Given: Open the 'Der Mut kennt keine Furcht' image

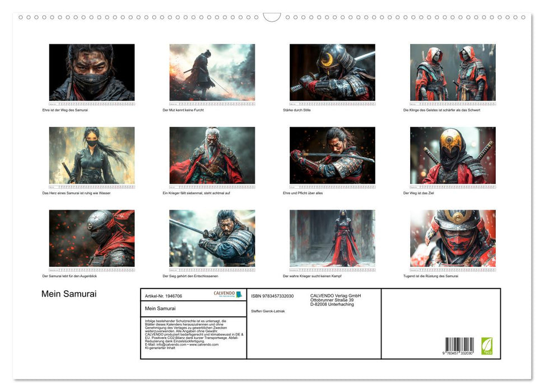Looking at the screenshot, I should click(212, 72).
